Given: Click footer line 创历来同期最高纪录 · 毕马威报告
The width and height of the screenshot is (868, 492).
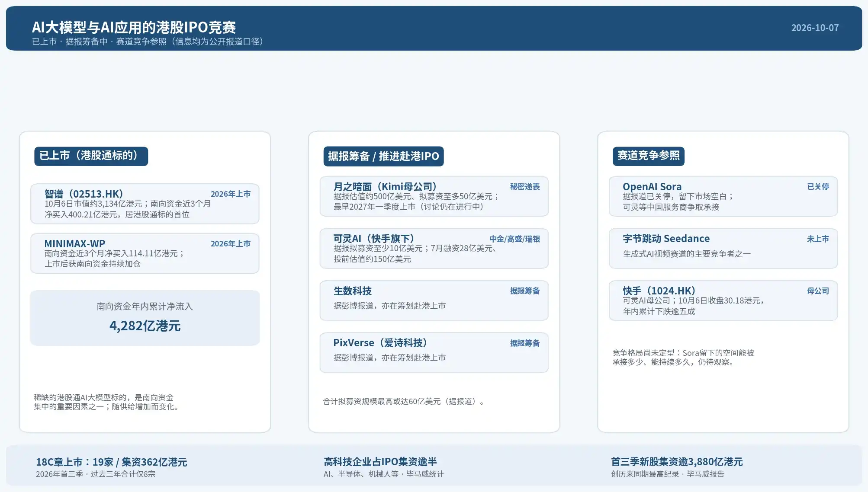Looking at the screenshot, I should [x=667, y=474].
